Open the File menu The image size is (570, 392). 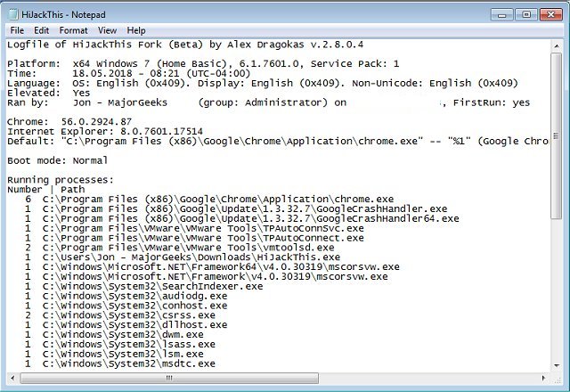17,30
